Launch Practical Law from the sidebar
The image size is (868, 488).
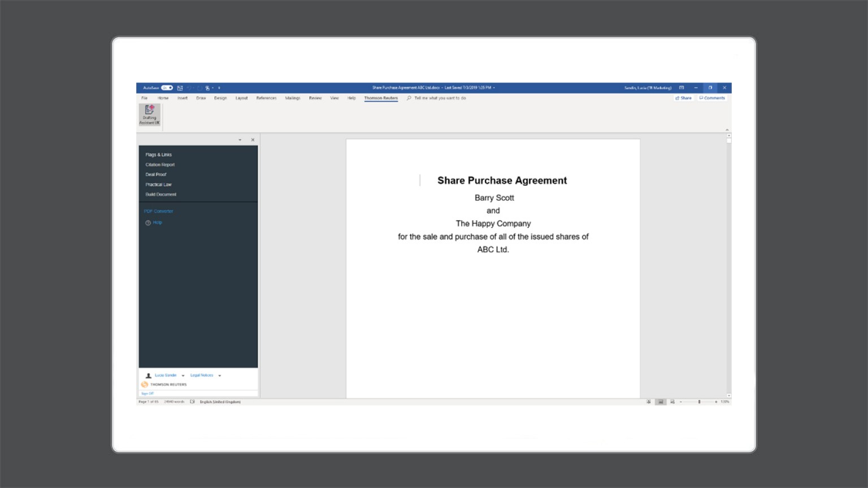(x=158, y=184)
